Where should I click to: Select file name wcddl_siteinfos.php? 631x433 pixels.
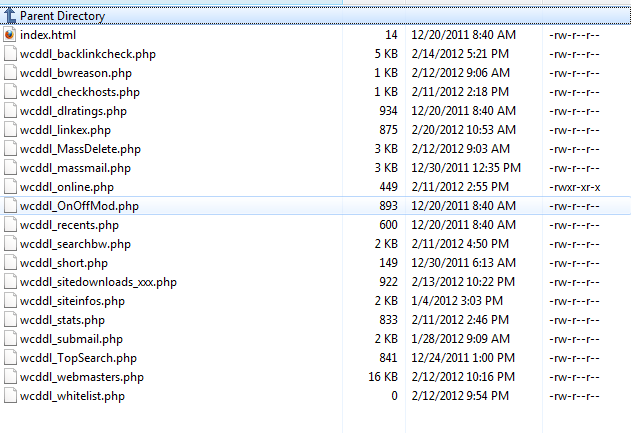(x=72, y=301)
